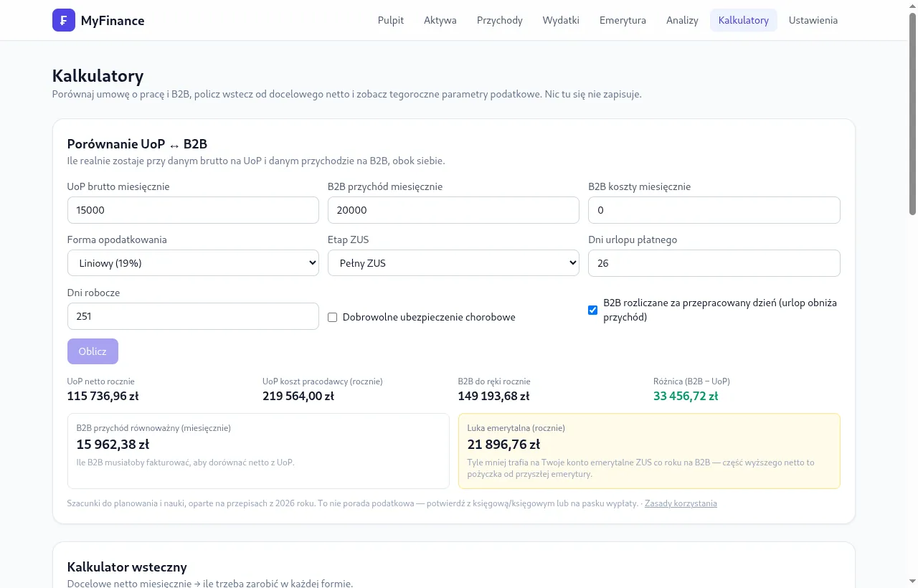This screenshot has width=918, height=588.
Task: Open Ustawienia
Action: [x=813, y=20]
